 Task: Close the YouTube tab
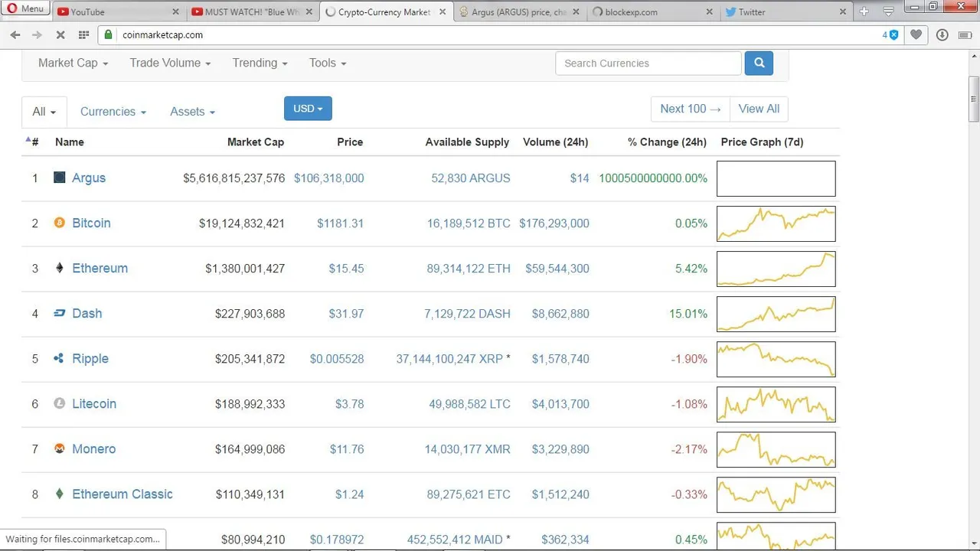pyautogui.click(x=175, y=12)
